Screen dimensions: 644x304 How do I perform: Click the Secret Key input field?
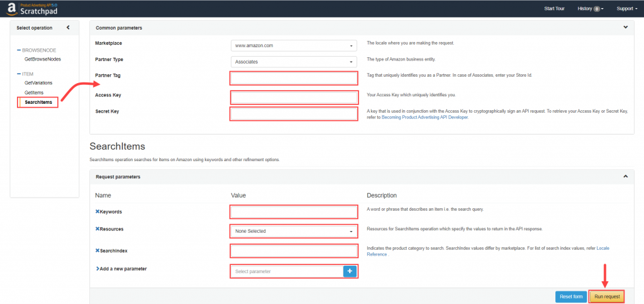pos(294,114)
